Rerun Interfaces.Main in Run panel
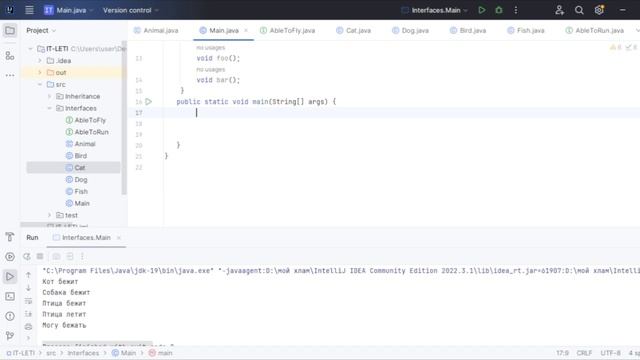The height and width of the screenshot is (360, 640). click(x=27, y=256)
